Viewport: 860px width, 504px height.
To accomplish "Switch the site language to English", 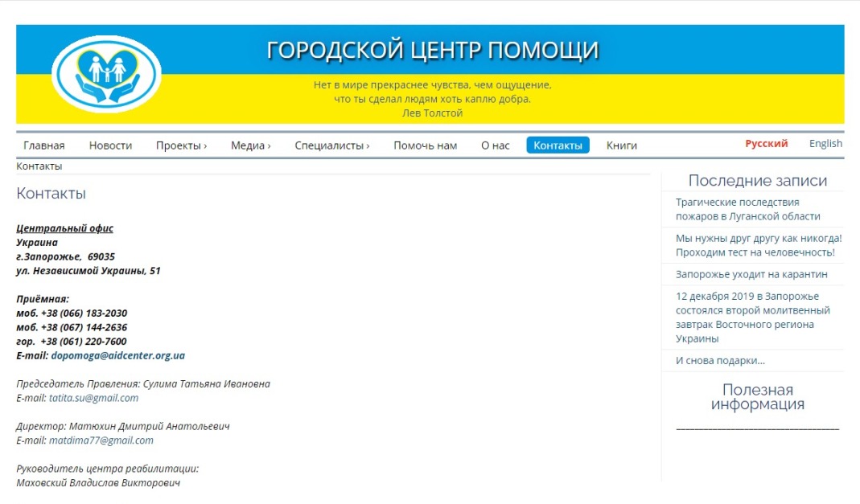I will (825, 144).
